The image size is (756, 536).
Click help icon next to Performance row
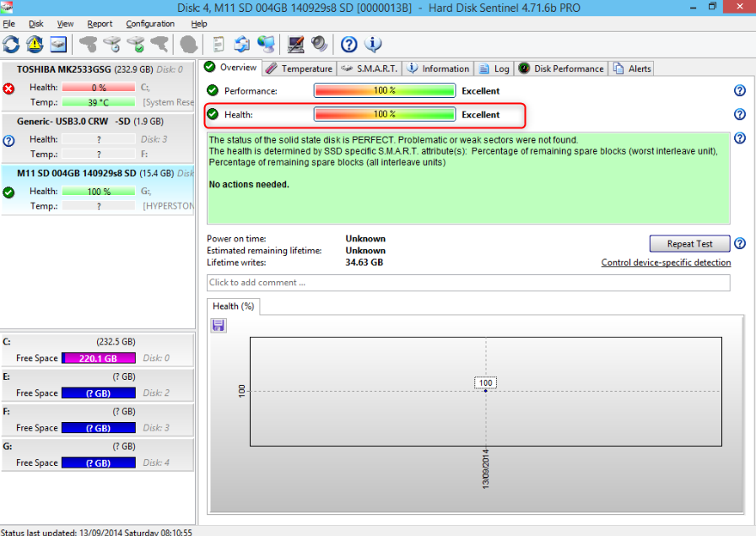tap(740, 91)
